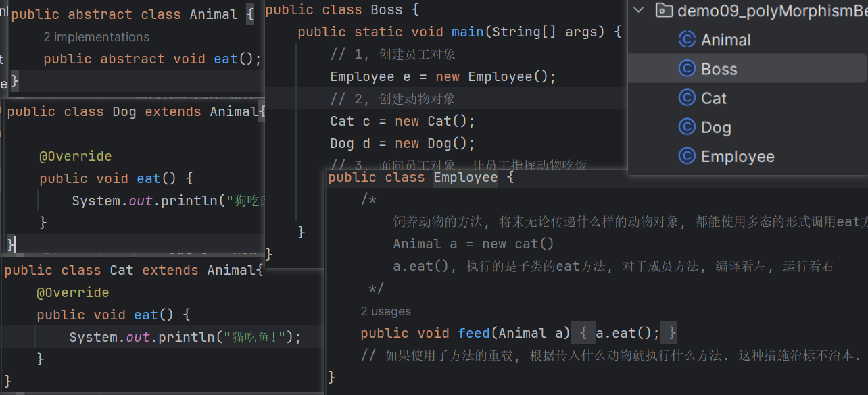Click 'public void eat()' in the Dog class

tap(116, 178)
